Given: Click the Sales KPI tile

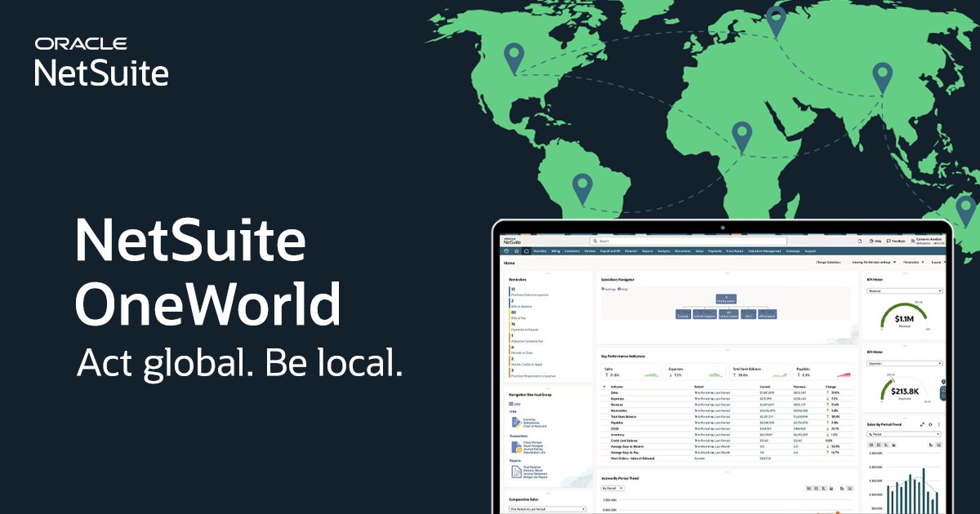Looking at the screenshot, I should [x=632, y=372].
